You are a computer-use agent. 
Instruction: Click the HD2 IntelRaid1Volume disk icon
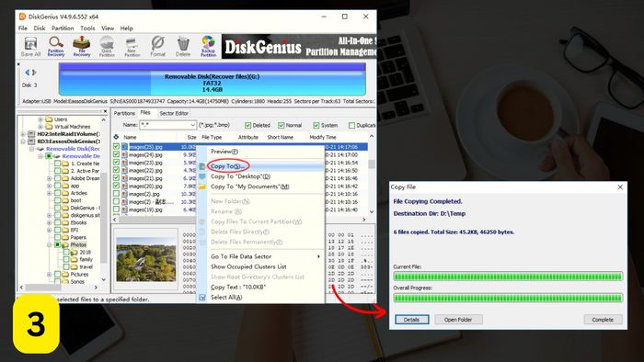click(x=31, y=134)
